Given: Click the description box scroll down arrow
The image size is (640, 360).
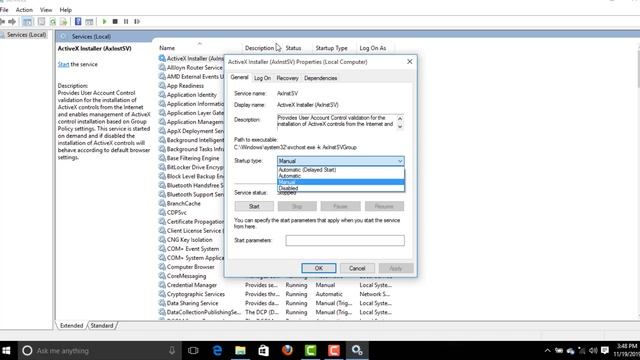Looking at the screenshot, I should tap(400, 127).
